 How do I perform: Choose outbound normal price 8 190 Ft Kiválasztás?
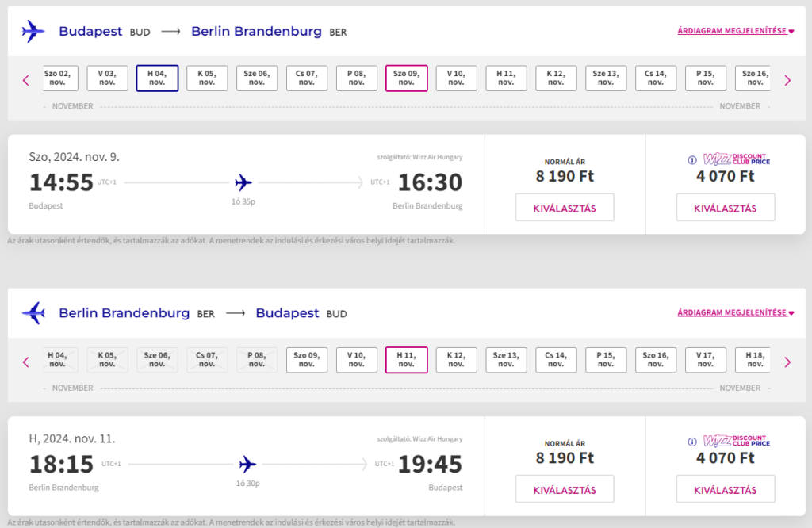coord(565,208)
